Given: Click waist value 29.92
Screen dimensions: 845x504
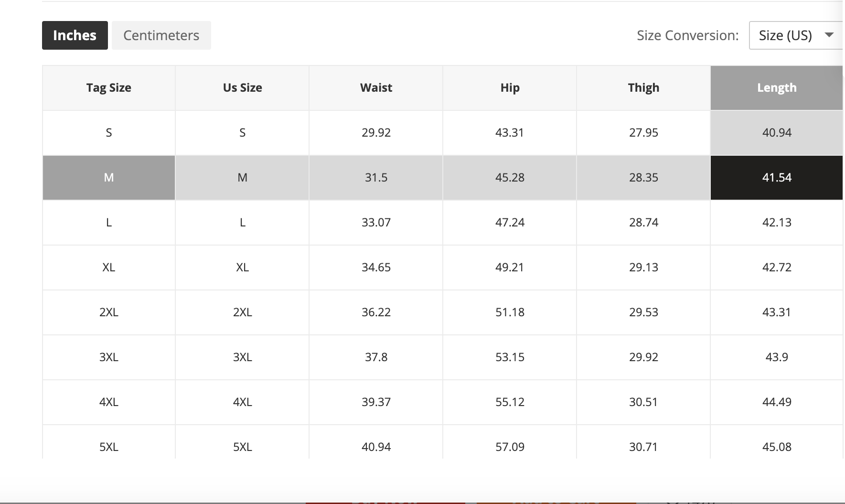Looking at the screenshot, I should coord(376,133).
